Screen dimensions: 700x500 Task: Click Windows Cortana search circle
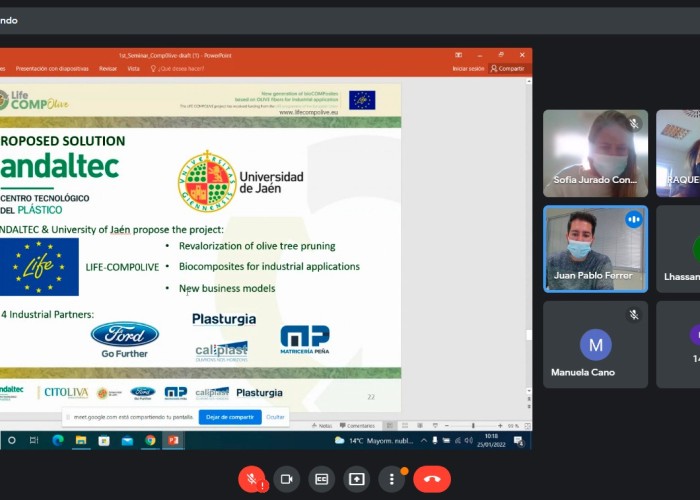[x=12, y=441]
